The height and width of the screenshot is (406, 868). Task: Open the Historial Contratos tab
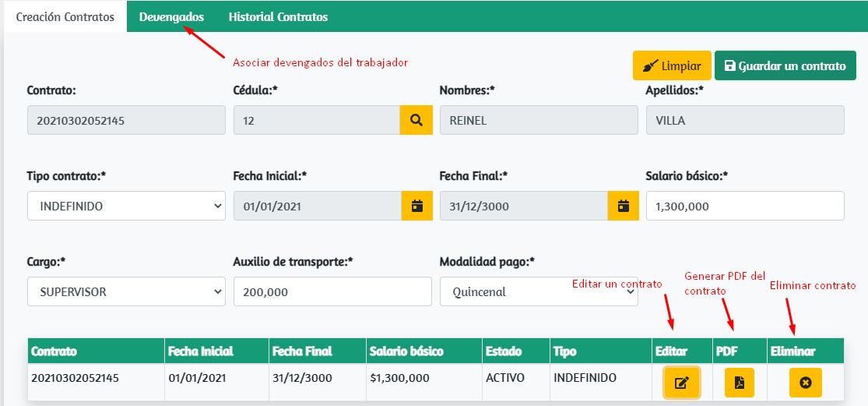[278, 16]
